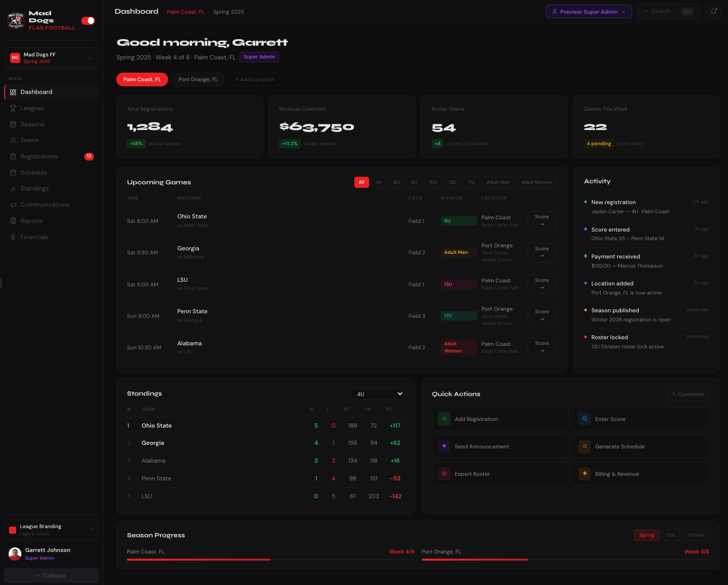Toggle the switch next to the Mad Dogs logo
728x585 pixels.
pos(88,21)
